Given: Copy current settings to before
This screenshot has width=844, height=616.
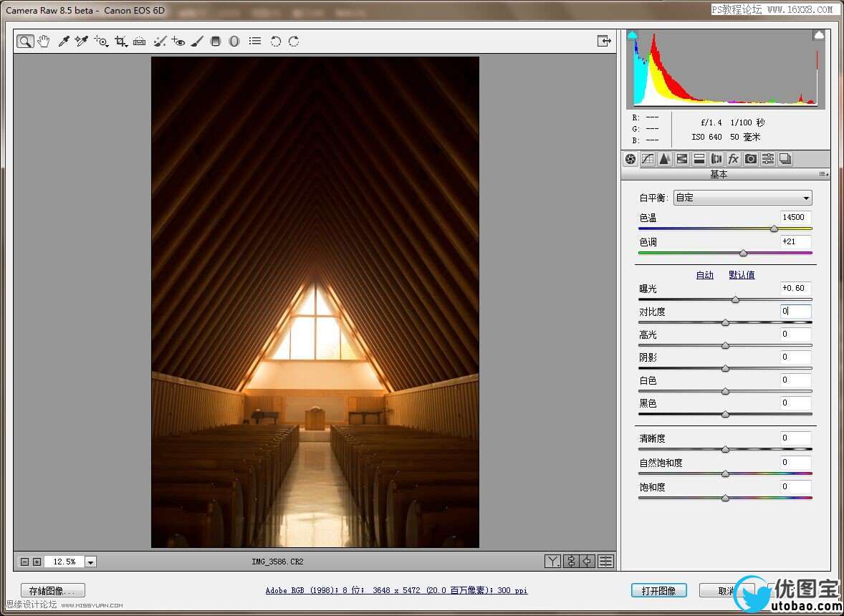Looking at the screenshot, I should [588, 562].
